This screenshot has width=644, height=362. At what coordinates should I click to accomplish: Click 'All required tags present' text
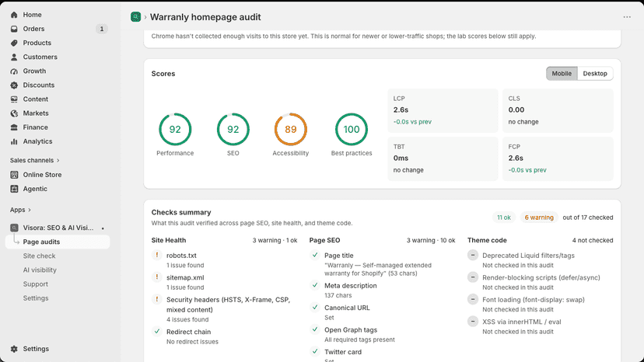click(359, 339)
